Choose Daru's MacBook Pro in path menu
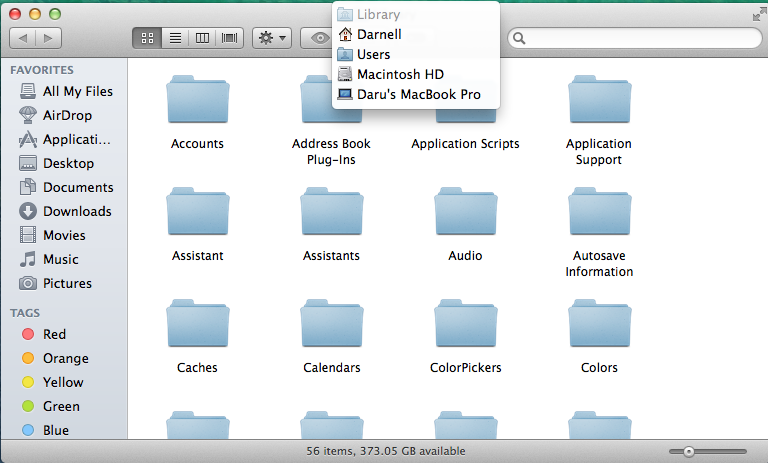Viewport: 768px width, 463px height. [x=416, y=95]
